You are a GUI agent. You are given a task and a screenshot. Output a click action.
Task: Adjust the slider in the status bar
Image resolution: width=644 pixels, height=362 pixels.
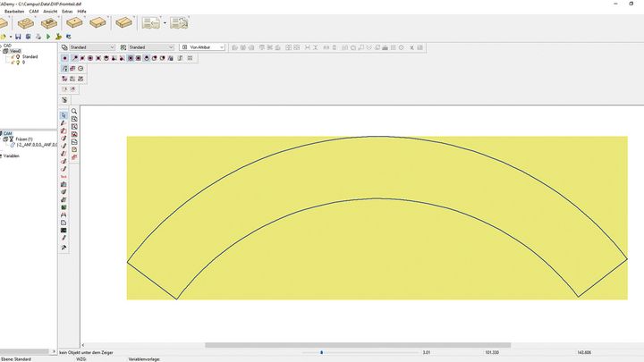pos(321,352)
